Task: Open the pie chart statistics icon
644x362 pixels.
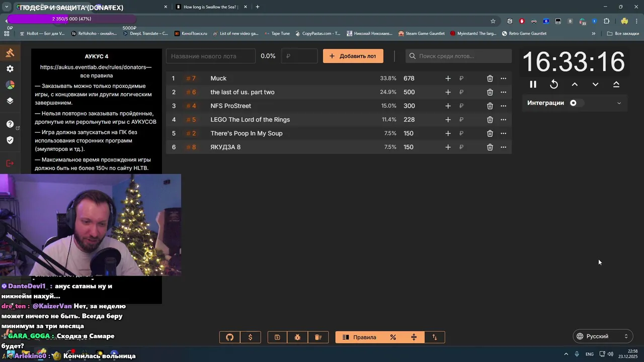Action: [x=10, y=85]
